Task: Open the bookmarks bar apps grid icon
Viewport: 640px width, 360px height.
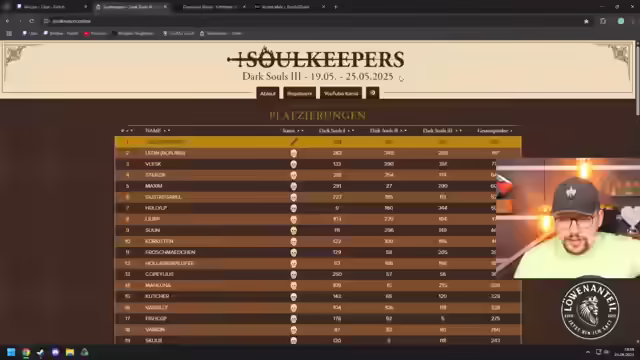Action: (x=9, y=33)
